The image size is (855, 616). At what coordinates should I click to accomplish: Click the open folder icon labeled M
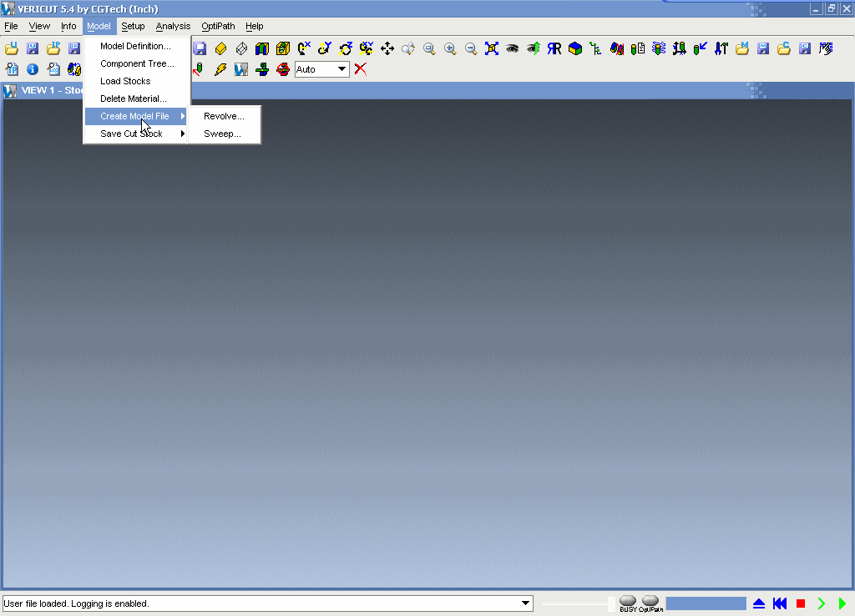pyautogui.click(x=742, y=48)
